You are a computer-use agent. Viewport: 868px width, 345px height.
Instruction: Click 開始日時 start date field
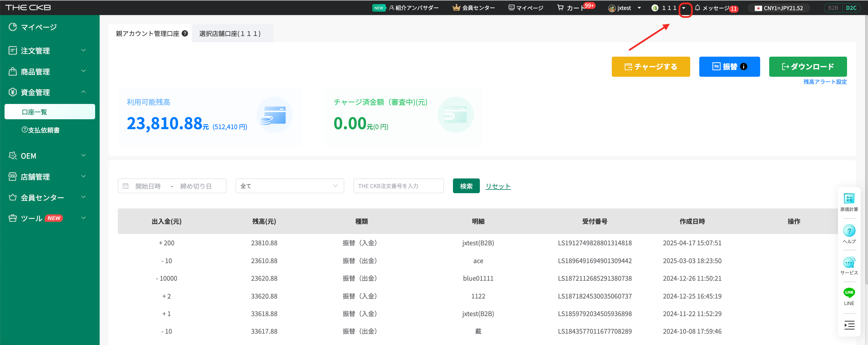point(148,186)
